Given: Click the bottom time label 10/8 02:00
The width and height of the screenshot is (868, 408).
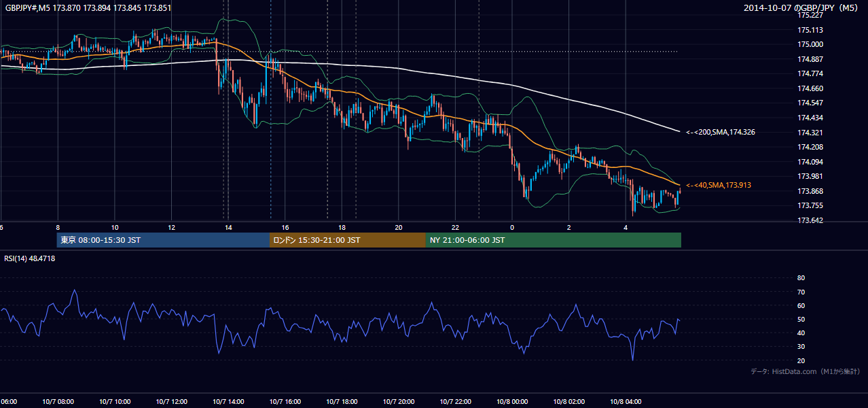Looking at the screenshot, I should pyautogui.click(x=569, y=402).
